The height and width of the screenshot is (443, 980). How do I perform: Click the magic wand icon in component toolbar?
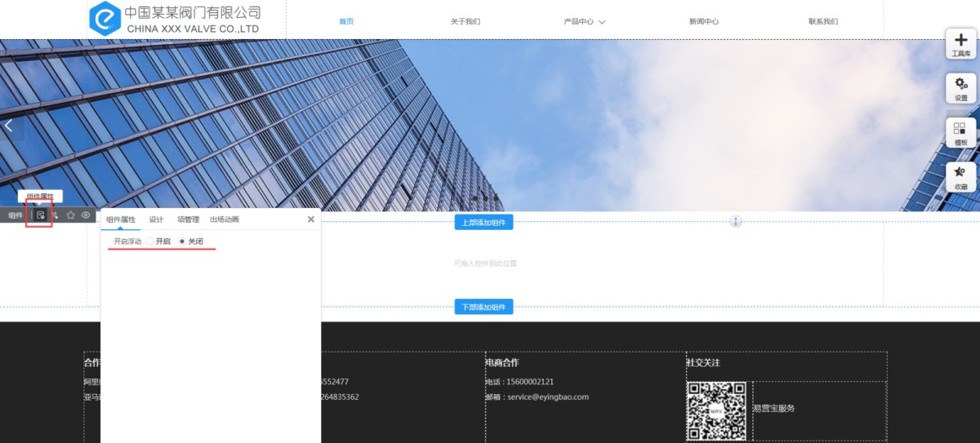(56, 215)
